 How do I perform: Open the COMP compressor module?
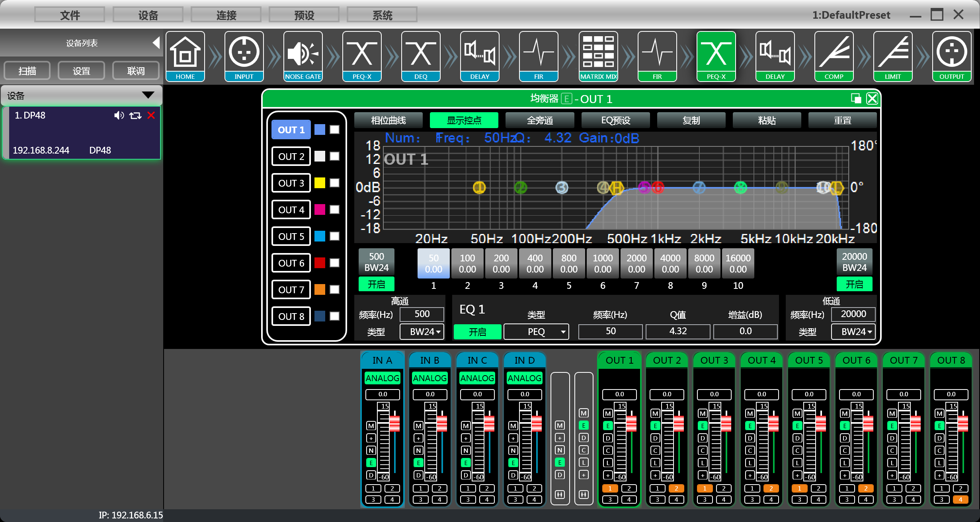834,56
